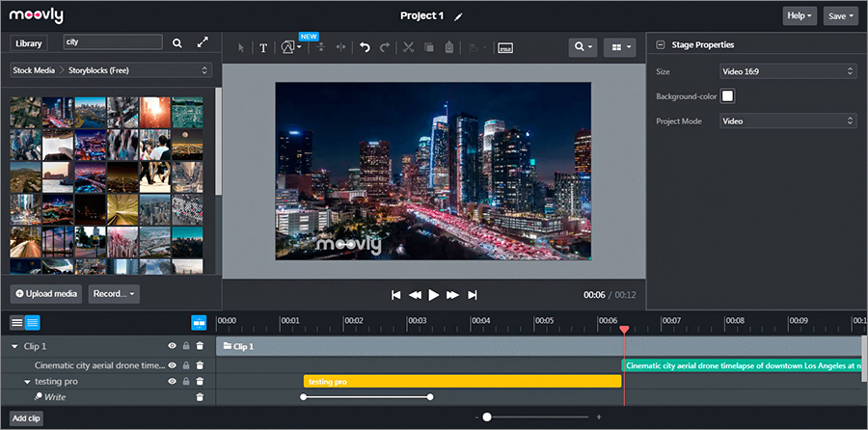Expand the library panel with arrows icon
The width and height of the screenshot is (868, 430).
pos(203,42)
